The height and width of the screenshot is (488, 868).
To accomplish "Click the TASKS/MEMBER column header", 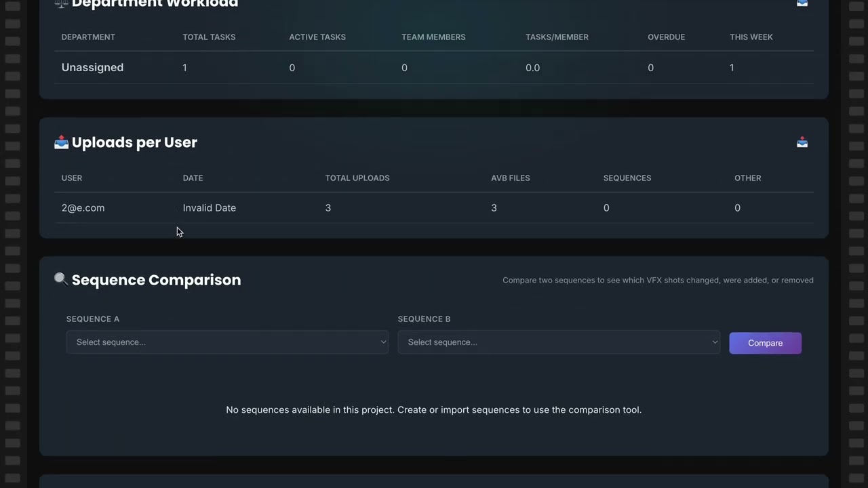I will 557,37.
